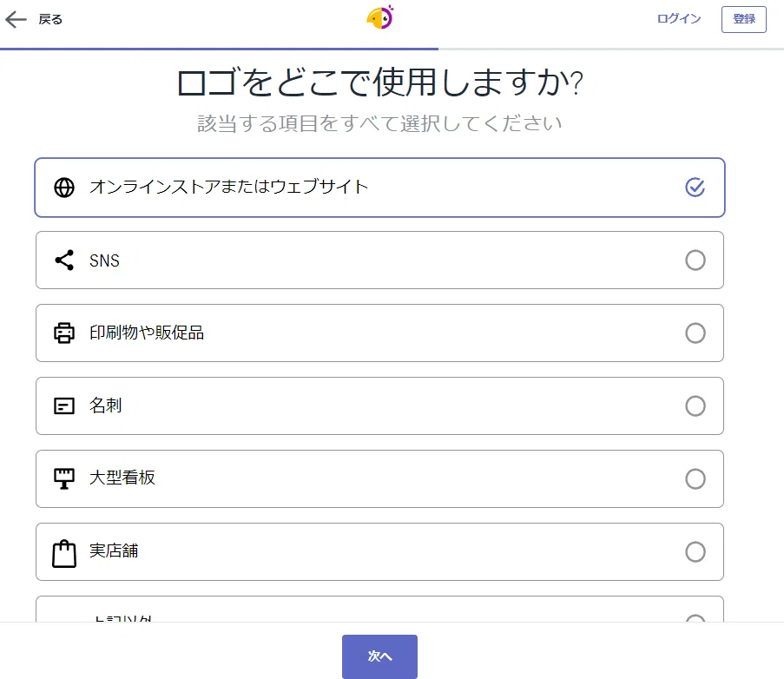Click the 戻る back label
This screenshot has height=679, width=784.
click(50, 19)
